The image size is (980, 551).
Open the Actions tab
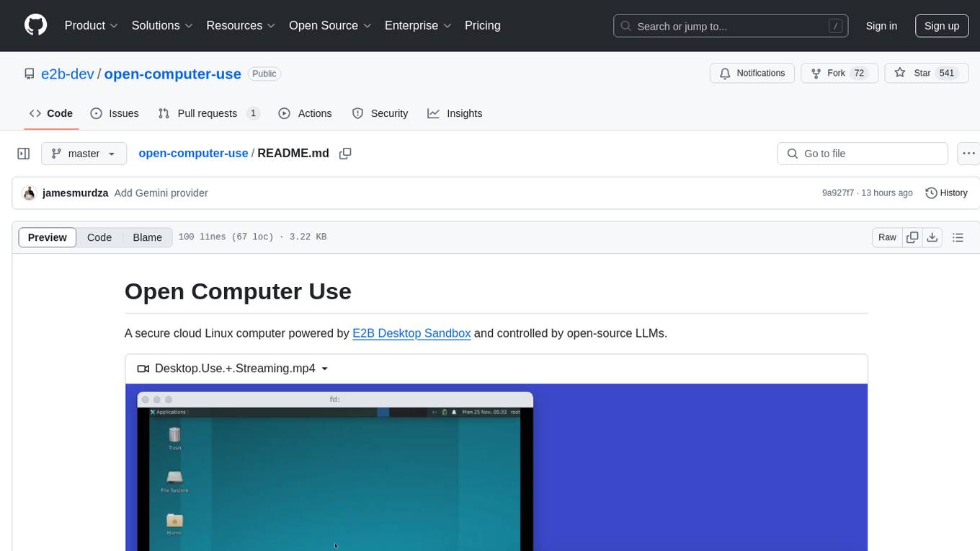point(305,113)
